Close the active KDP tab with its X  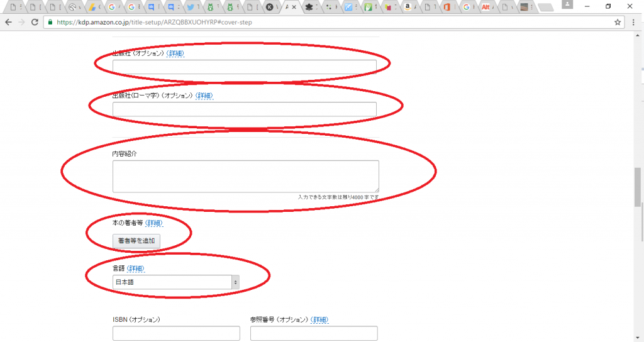[x=294, y=7]
